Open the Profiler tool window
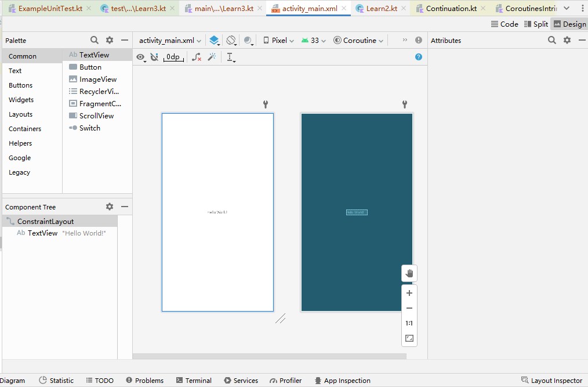Screen dimensions: 588x387 (x=285, y=380)
